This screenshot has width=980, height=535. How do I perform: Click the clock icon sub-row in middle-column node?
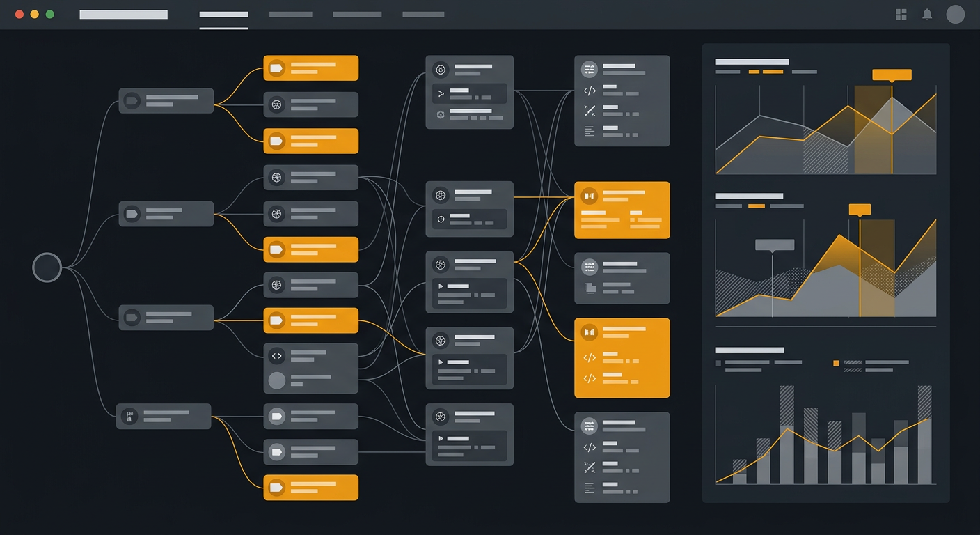pyautogui.click(x=469, y=220)
